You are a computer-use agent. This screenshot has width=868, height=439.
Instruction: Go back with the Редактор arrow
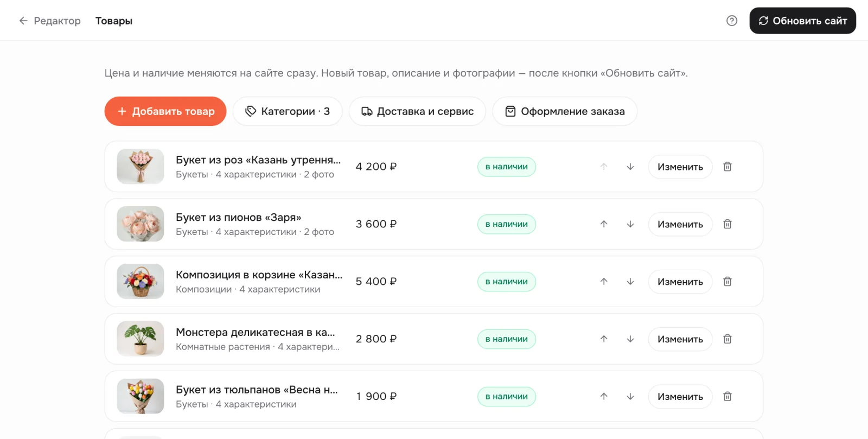tap(23, 21)
